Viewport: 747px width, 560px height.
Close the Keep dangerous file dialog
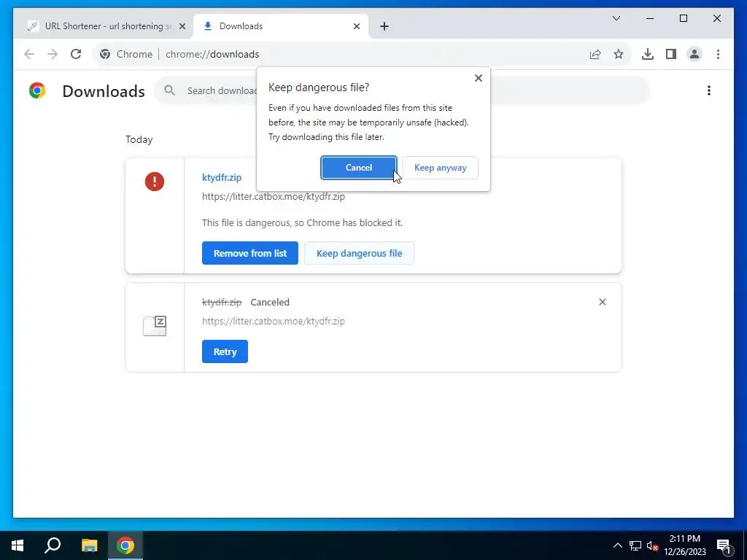click(x=479, y=78)
